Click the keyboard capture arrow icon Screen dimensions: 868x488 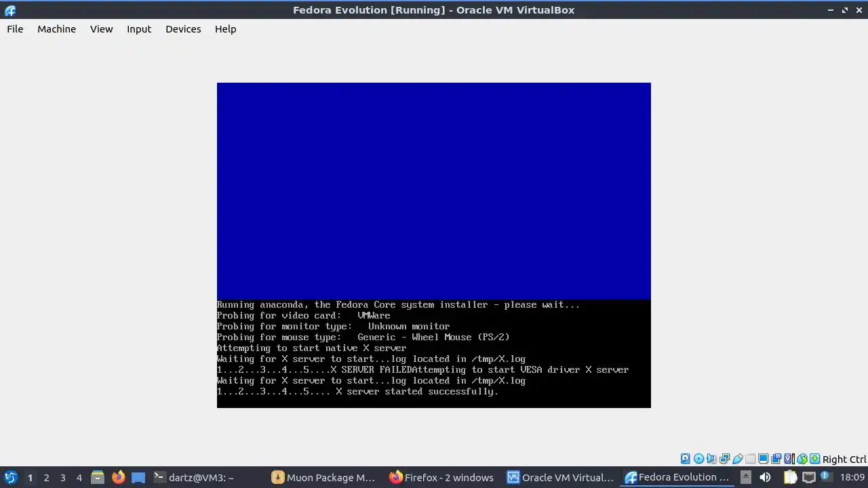pos(814,459)
